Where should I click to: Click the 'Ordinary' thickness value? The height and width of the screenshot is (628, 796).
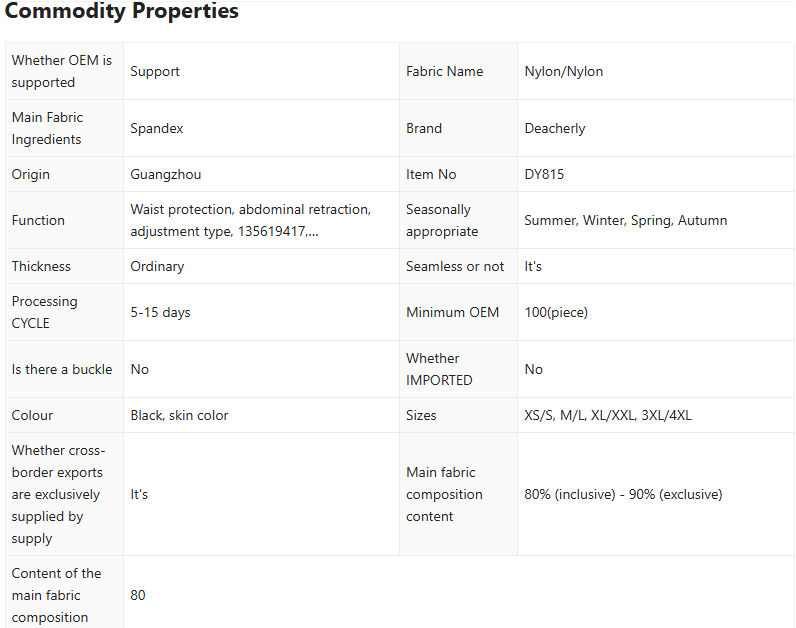157,266
